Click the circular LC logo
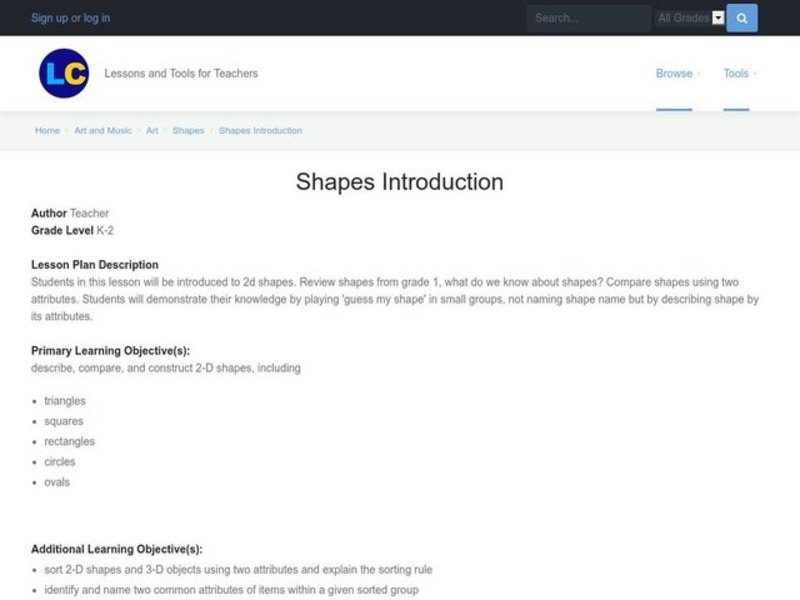Screen dimensions: 800x600 pos(66,73)
